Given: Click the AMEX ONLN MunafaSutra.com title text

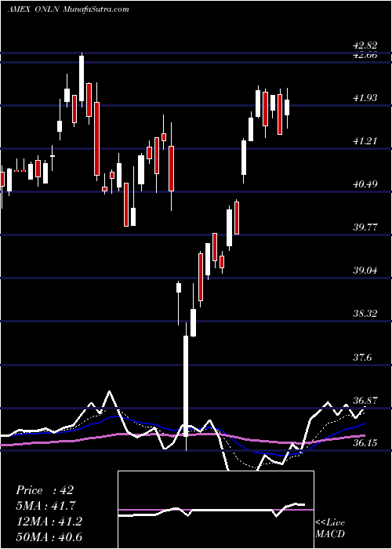Looking at the screenshot, I should coord(68,9).
